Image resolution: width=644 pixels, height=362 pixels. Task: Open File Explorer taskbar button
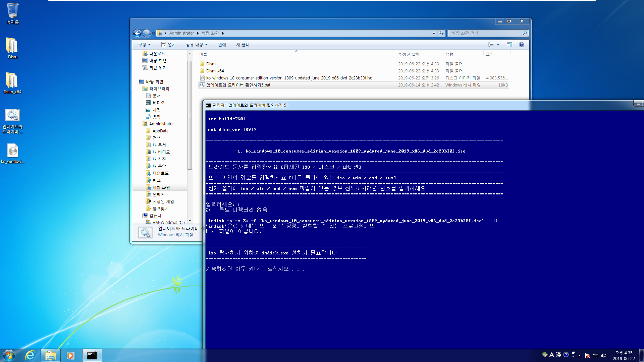point(51,355)
